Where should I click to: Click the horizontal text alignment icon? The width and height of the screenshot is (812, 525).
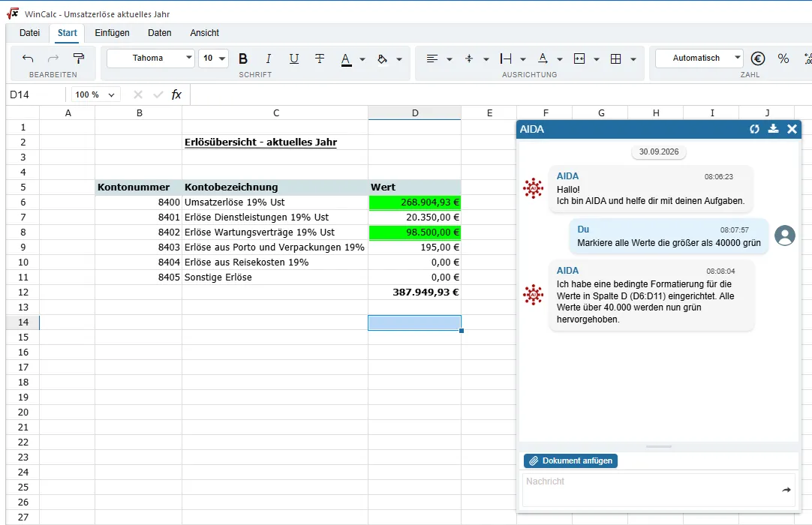click(432, 58)
